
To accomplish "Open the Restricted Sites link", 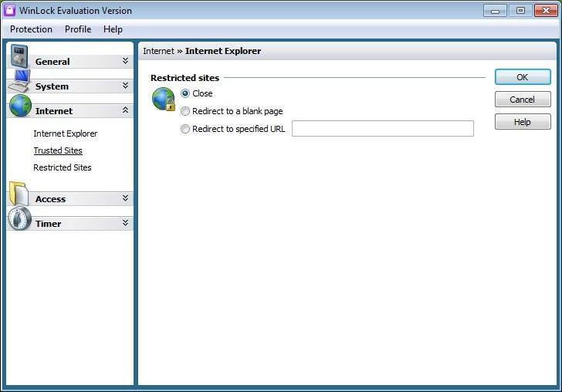I will (x=63, y=167).
